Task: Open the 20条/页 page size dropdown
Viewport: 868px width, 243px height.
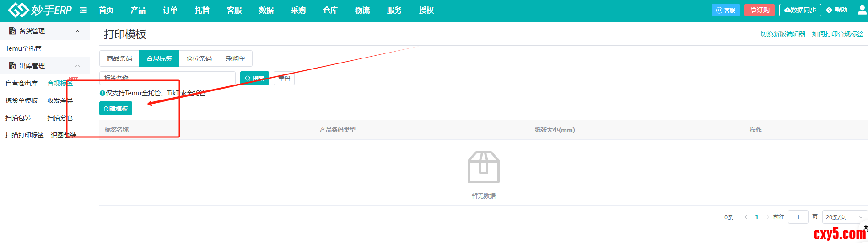Action: (x=844, y=217)
